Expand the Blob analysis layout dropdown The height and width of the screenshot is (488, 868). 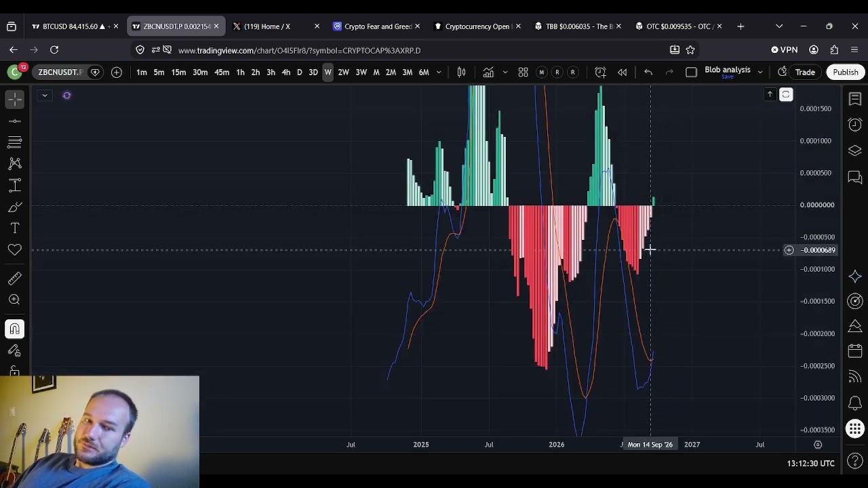point(759,72)
